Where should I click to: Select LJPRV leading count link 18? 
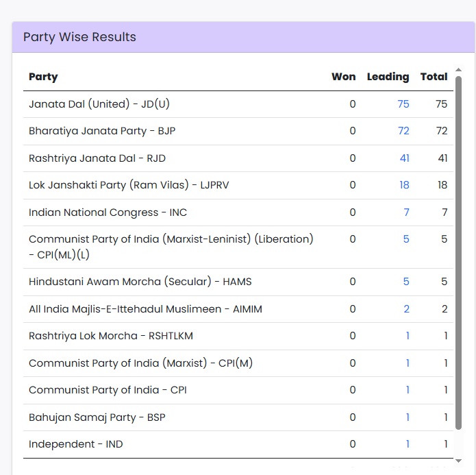pyautogui.click(x=403, y=185)
